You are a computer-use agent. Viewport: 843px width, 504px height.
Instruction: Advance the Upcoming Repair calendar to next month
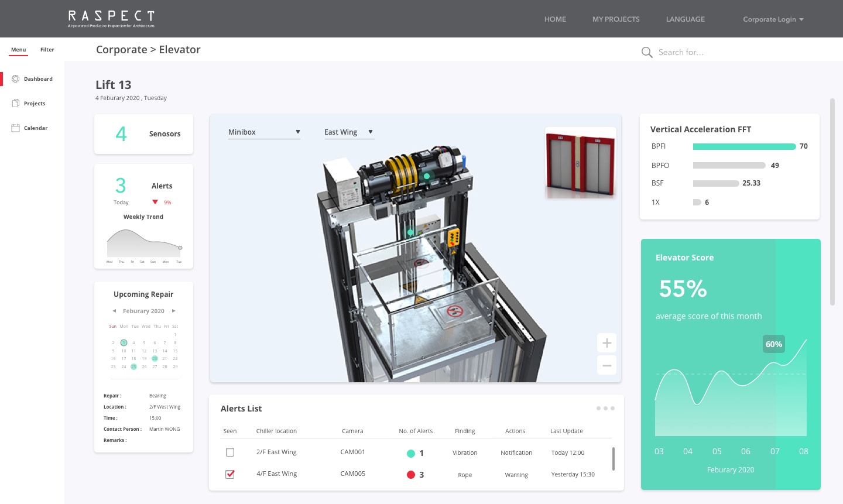pyautogui.click(x=173, y=311)
